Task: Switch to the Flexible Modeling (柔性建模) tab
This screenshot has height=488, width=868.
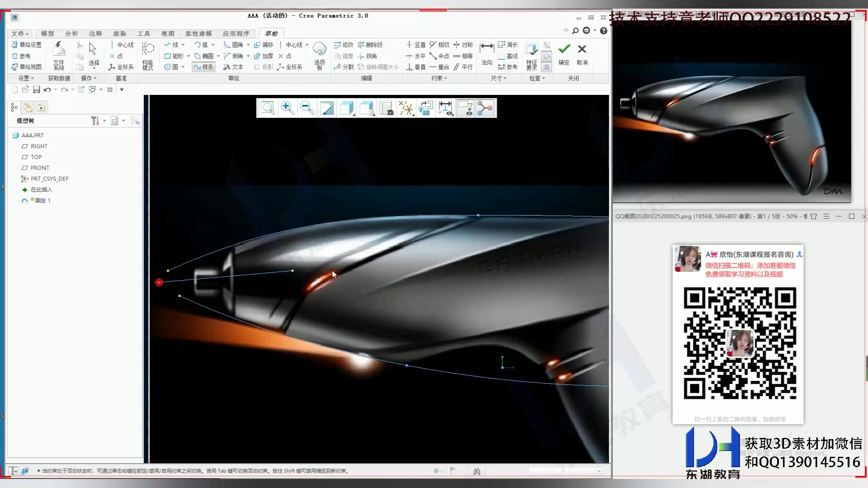Action: click(198, 33)
